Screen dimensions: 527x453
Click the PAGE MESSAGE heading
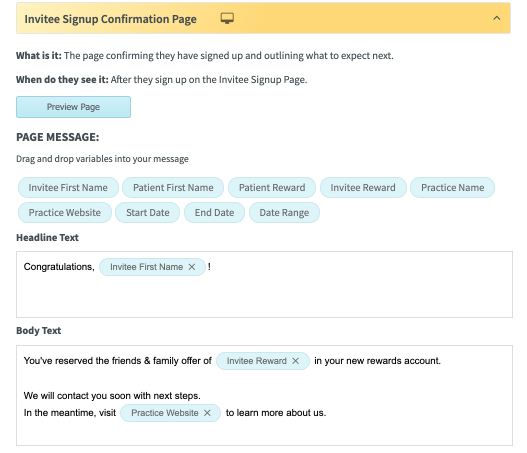(58, 137)
